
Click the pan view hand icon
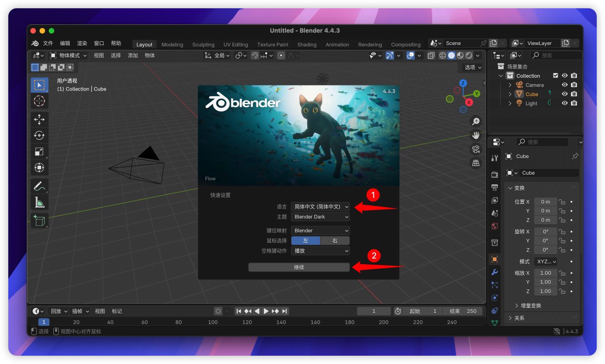(x=476, y=135)
